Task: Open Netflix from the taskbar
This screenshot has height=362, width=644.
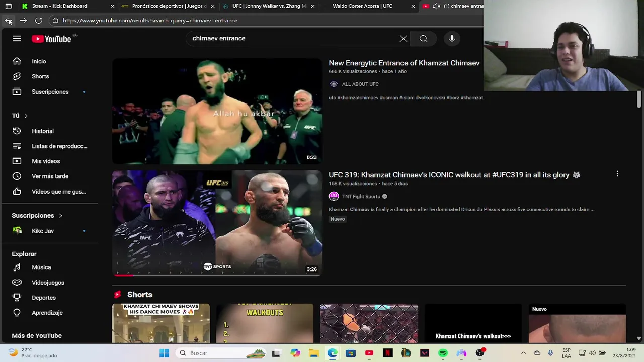Action: point(387,353)
